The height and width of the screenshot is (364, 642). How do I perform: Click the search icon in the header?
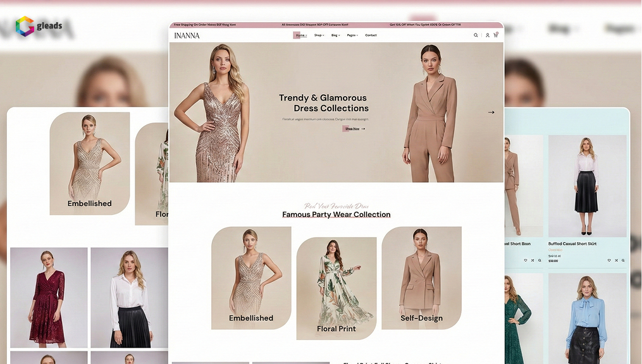click(x=476, y=35)
